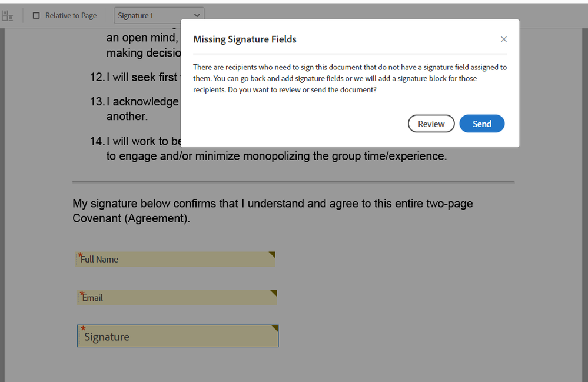Select the Signature field on the document
Screen dimensions: 588x382
pyautogui.click(x=177, y=336)
